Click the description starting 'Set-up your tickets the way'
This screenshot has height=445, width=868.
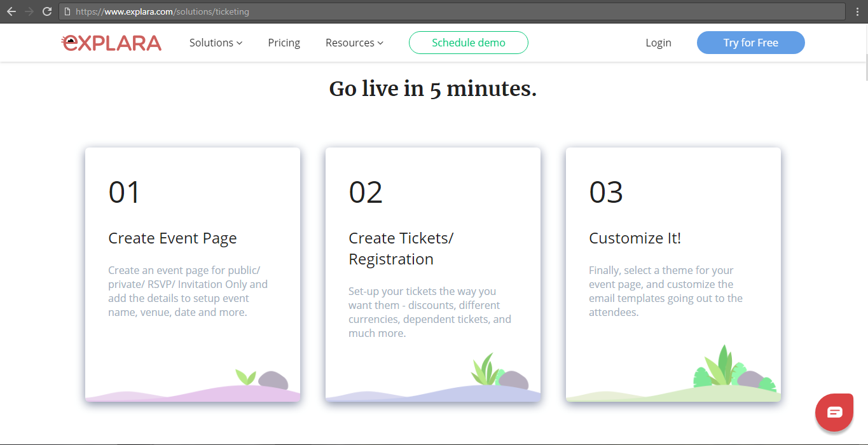click(x=430, y=312)
